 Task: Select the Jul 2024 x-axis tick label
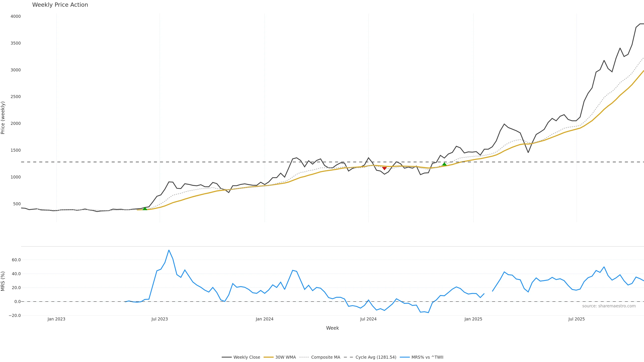(x=368, y=319)
